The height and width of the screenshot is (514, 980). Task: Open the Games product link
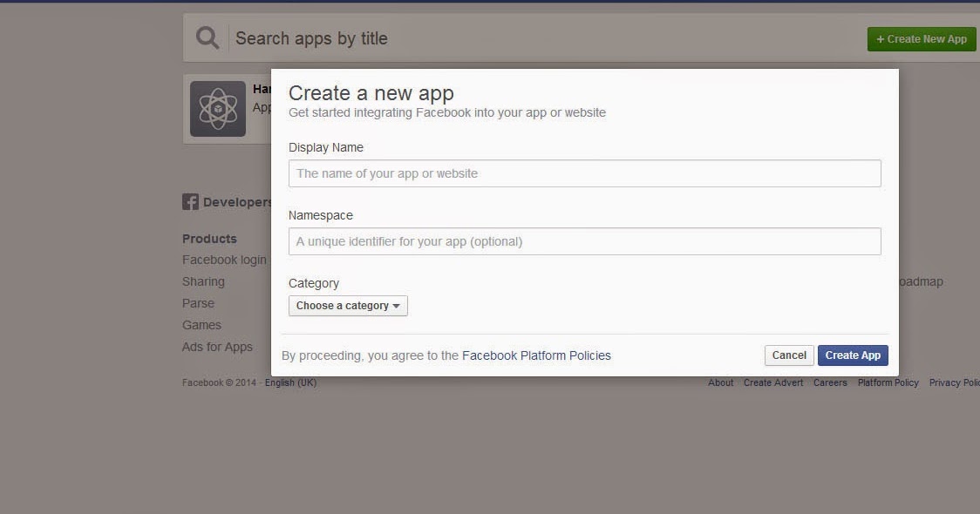(x=201, y=325)
